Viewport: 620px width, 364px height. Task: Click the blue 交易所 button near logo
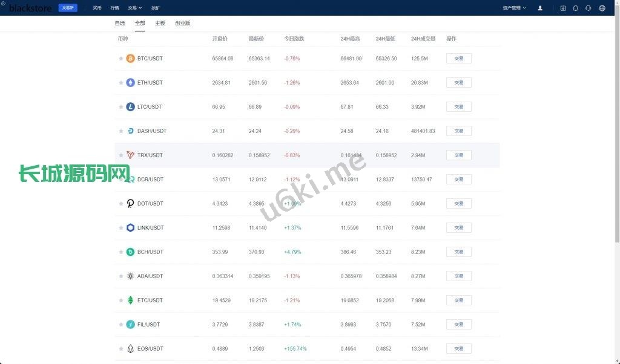[68, 8]
